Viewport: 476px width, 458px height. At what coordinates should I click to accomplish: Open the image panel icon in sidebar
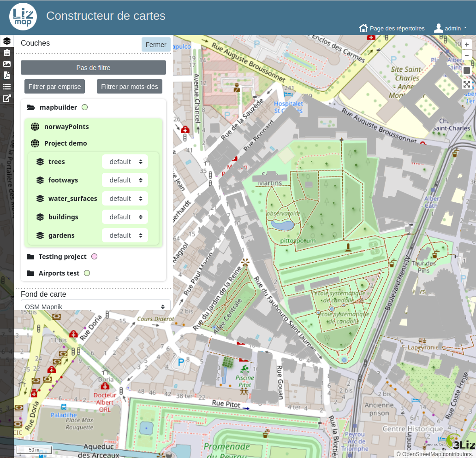(x=7, y=64)
